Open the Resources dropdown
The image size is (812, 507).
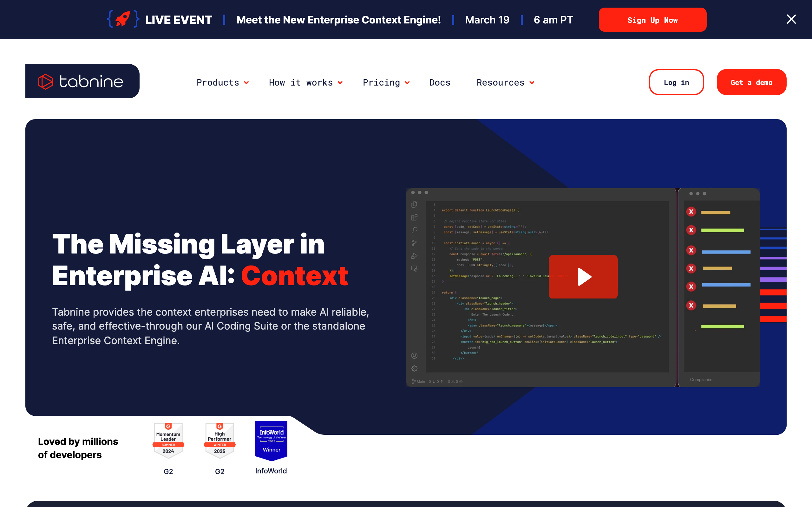coord(505,82)
